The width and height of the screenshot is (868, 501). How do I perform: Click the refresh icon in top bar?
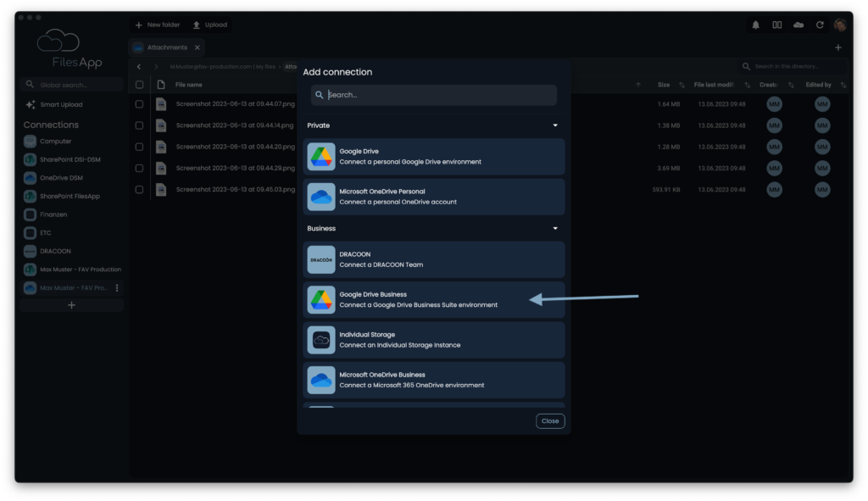820,25
